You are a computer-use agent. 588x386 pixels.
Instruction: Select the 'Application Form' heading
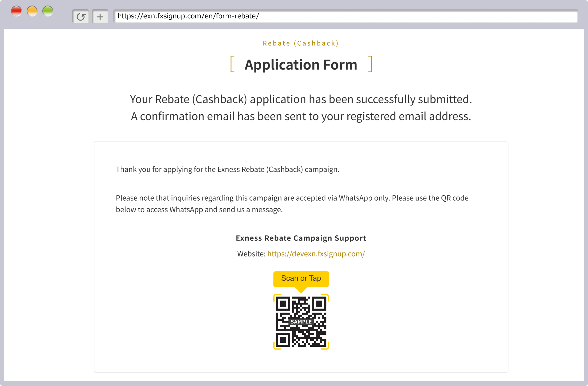[x=301, y=65]
